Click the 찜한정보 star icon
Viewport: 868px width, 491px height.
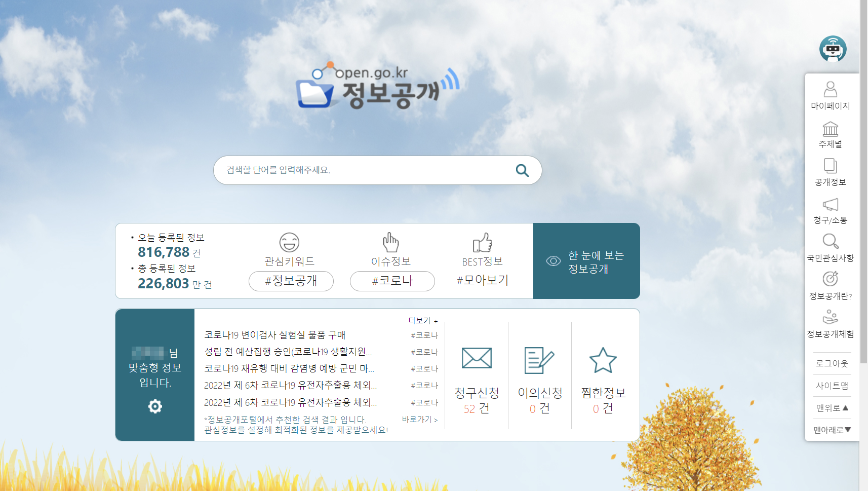(x=603, y=360)
